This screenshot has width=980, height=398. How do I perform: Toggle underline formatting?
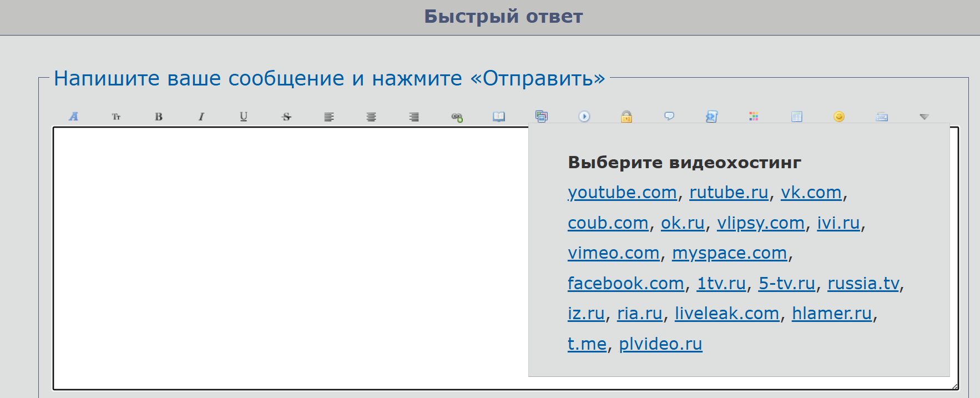[244, 117]
